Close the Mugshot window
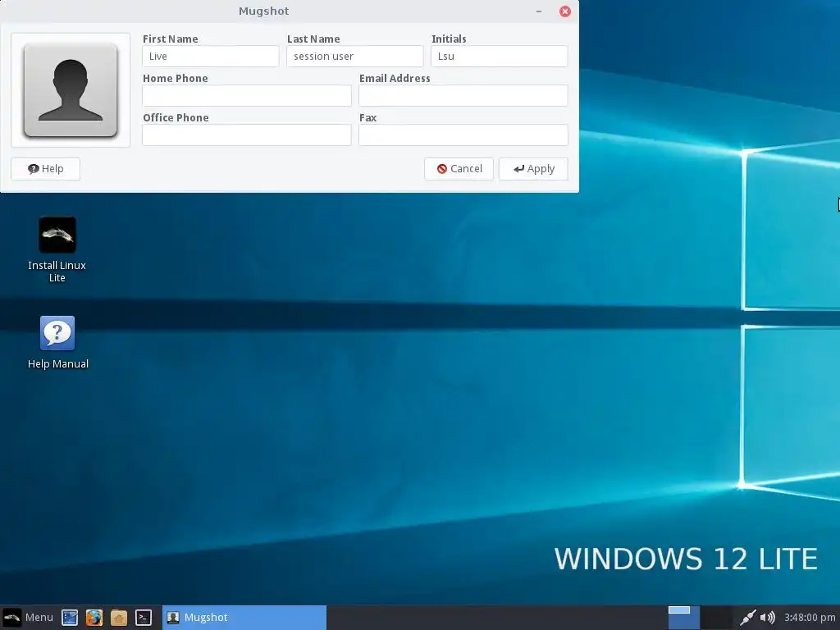840x630 pixels. 564,11
